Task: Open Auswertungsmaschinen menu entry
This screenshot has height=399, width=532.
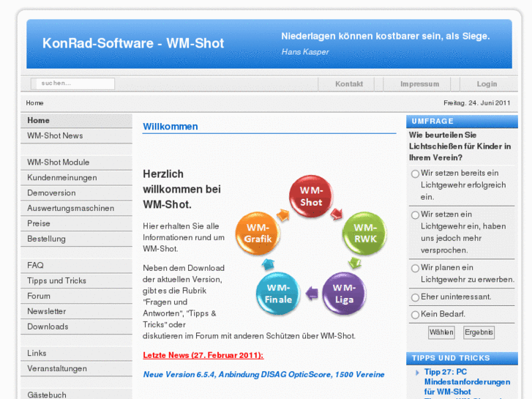Action: point(76,208)
